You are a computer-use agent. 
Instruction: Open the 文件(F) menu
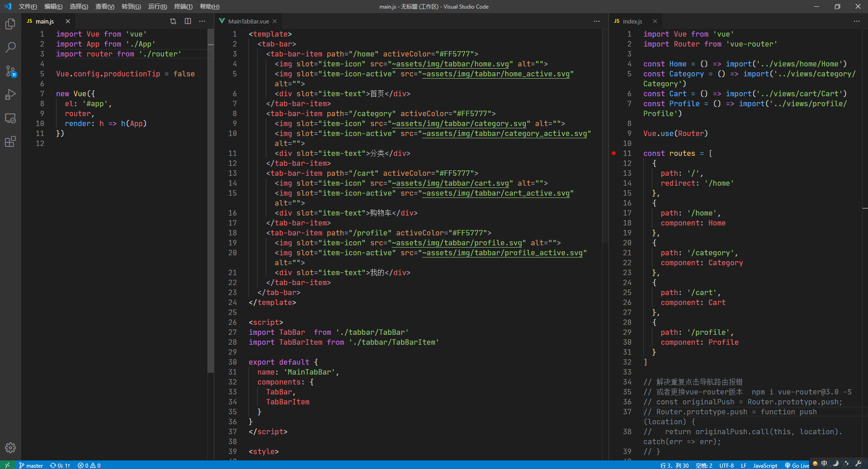[x=28, y=6]
